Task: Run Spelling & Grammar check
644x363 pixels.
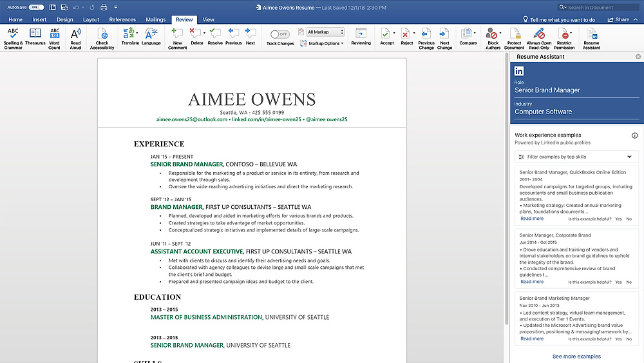Action: [x=13, y=39]
